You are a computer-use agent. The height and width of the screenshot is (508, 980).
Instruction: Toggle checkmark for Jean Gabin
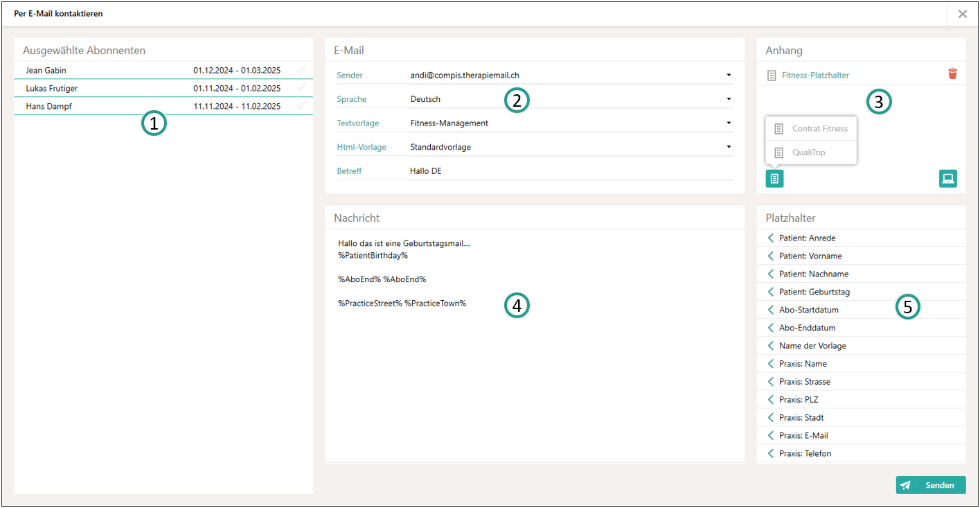pyautogui.click(x=301, y=70)
